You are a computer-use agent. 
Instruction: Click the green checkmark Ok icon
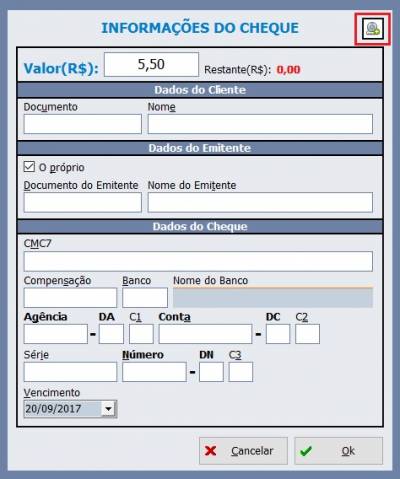click(306, 451)
